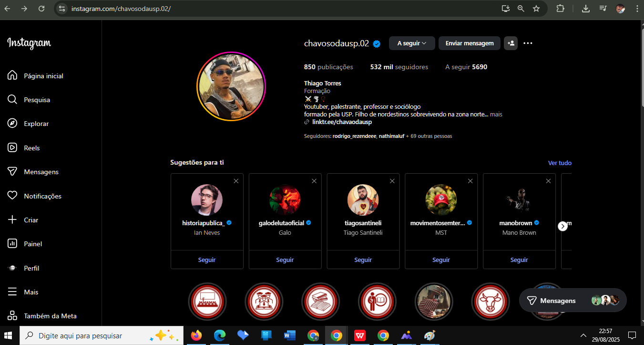Open the 532 mil seguidores list

pyautogui.click(x=399, y=67)
